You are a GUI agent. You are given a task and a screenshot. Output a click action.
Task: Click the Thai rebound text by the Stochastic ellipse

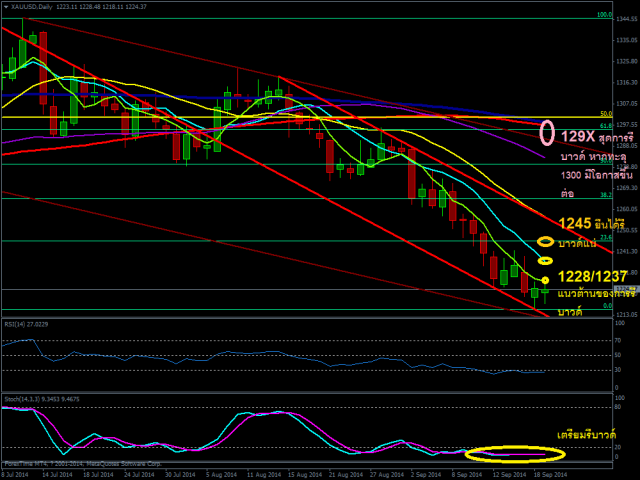(585, 436)
